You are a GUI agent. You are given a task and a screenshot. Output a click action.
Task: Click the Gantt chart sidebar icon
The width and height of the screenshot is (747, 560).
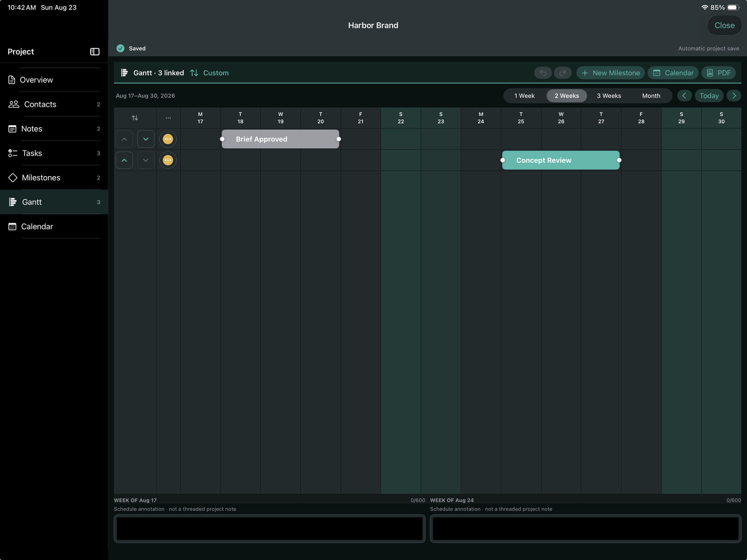[13, 202]
